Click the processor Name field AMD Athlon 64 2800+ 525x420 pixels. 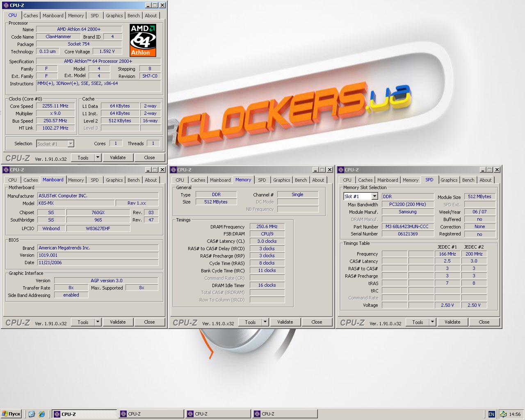pos(79,29)
